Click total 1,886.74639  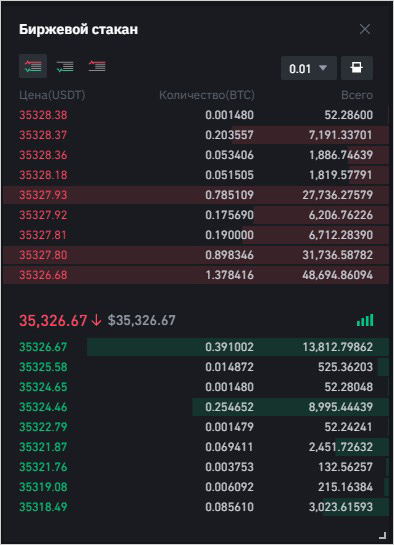340,155
